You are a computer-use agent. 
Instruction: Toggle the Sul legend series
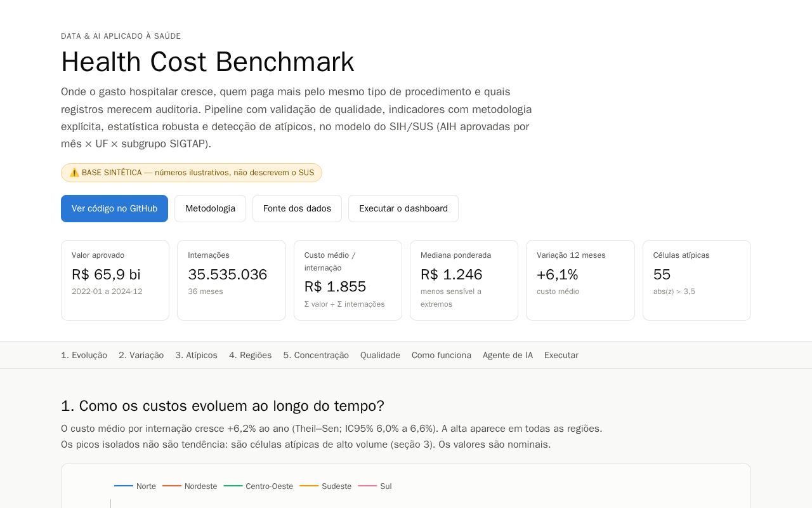tap(375, 486)
